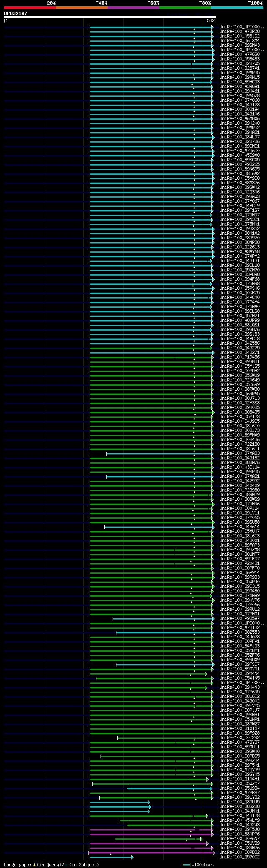The image size is (267, 868).
Task: Select the UniRef100_O48614 label
Action: point(239,527)
